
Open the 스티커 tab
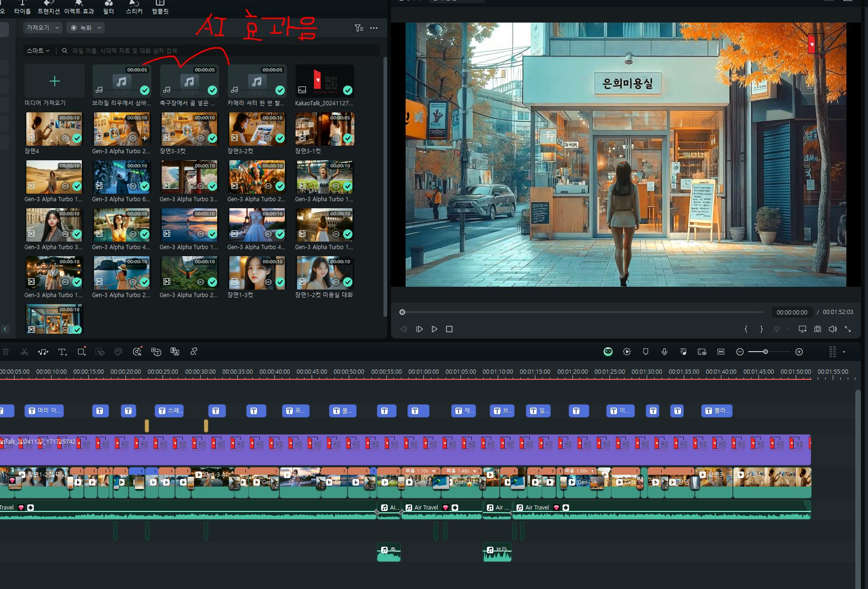pos(134,8)
